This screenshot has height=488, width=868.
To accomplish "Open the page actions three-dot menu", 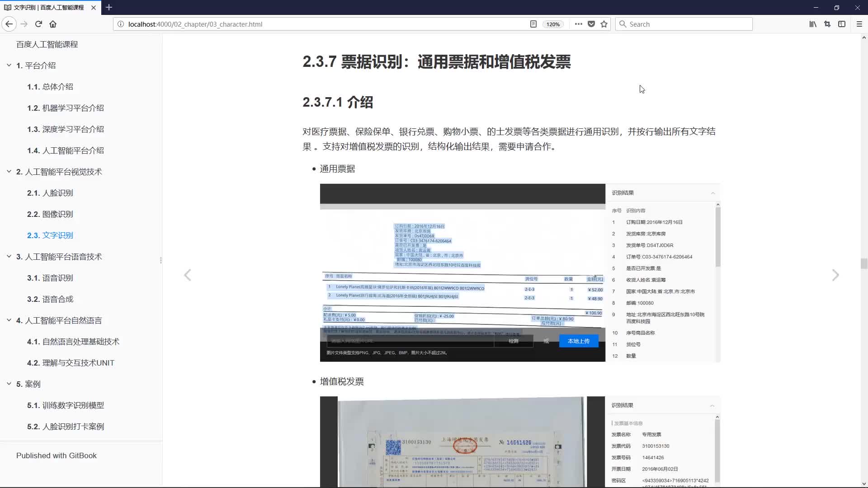I will tap(579, 24).
